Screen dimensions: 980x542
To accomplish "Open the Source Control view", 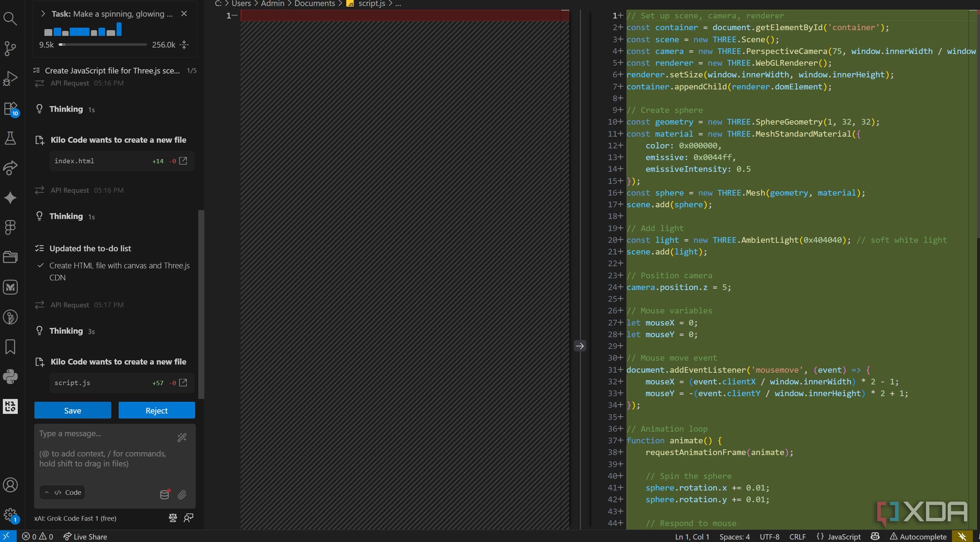I will click(x=10, y=48).
